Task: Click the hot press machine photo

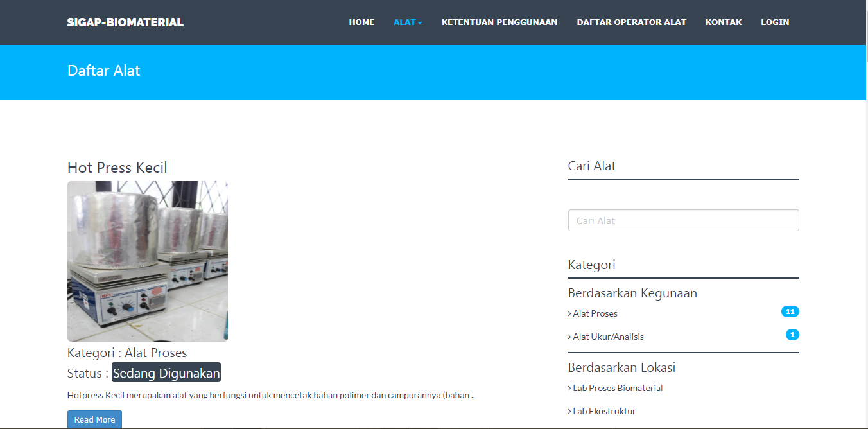Action: click(147, 261)
